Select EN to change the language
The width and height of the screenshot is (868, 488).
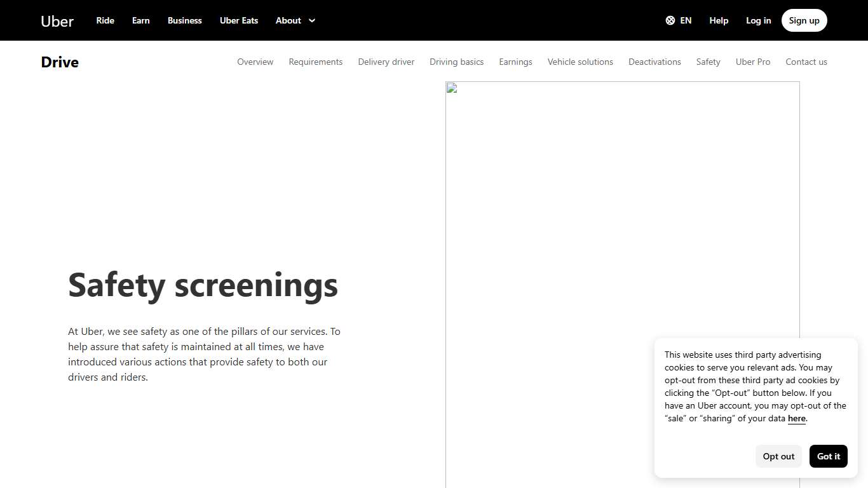click(685, 20)
